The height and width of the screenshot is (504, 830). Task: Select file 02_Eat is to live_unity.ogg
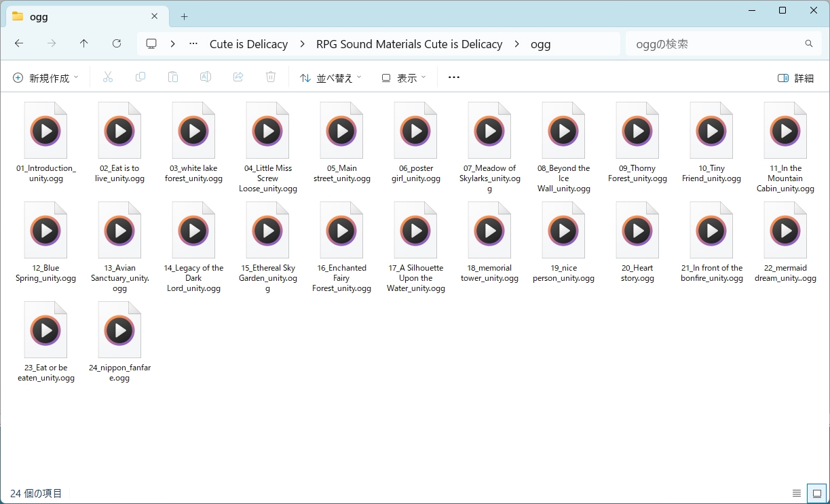tap(120, 142)
